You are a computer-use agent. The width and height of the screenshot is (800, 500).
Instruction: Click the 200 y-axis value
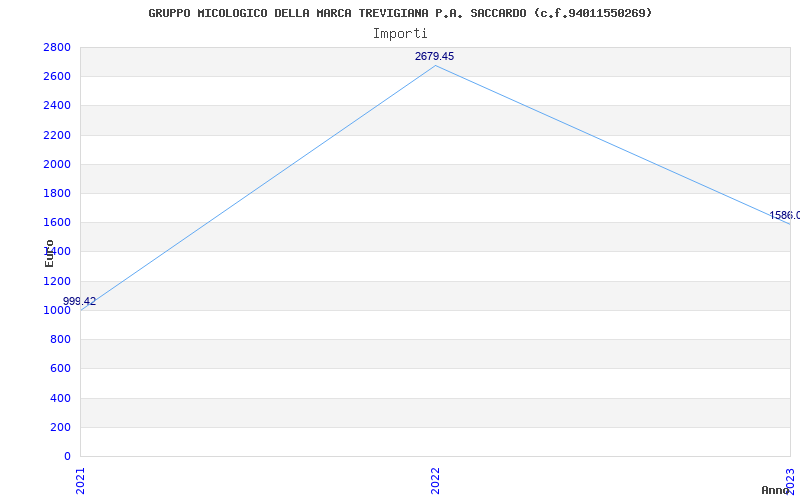[60, 427]
